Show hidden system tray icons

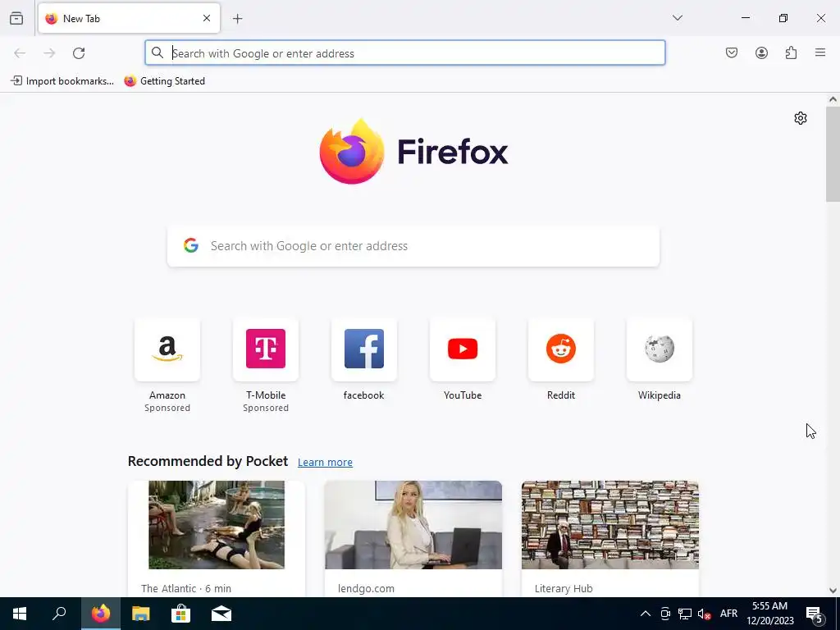tap(646, 614)
